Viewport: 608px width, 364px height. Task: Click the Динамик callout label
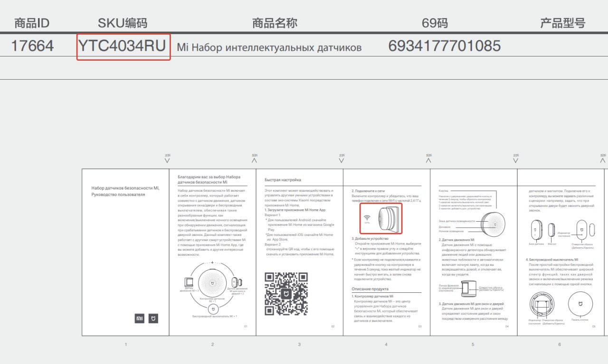click(x=444, y=227)
